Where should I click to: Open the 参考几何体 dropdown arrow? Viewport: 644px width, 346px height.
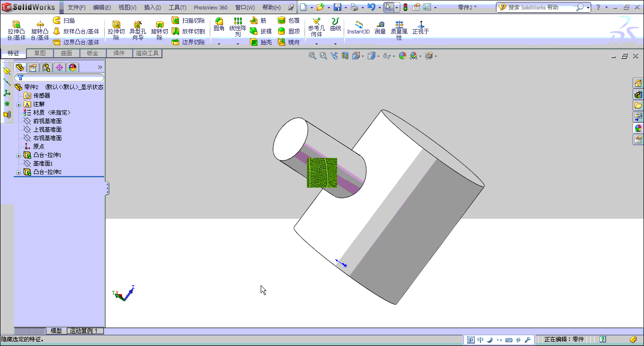[316, 43]
